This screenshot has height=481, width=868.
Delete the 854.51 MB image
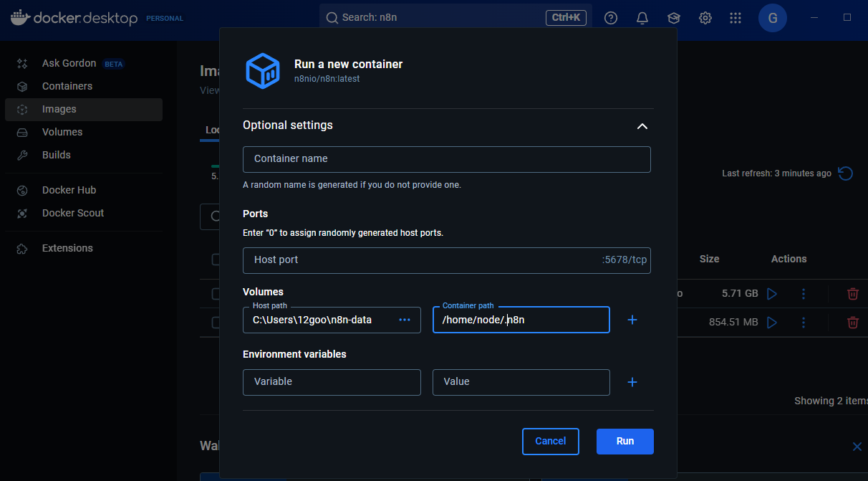click(x=853, y=323)
